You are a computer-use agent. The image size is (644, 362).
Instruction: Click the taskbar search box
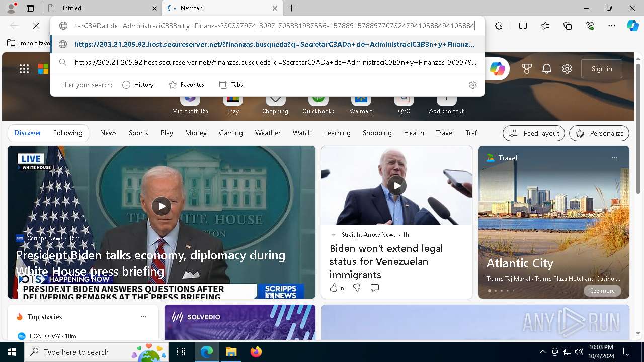[97, 352]
